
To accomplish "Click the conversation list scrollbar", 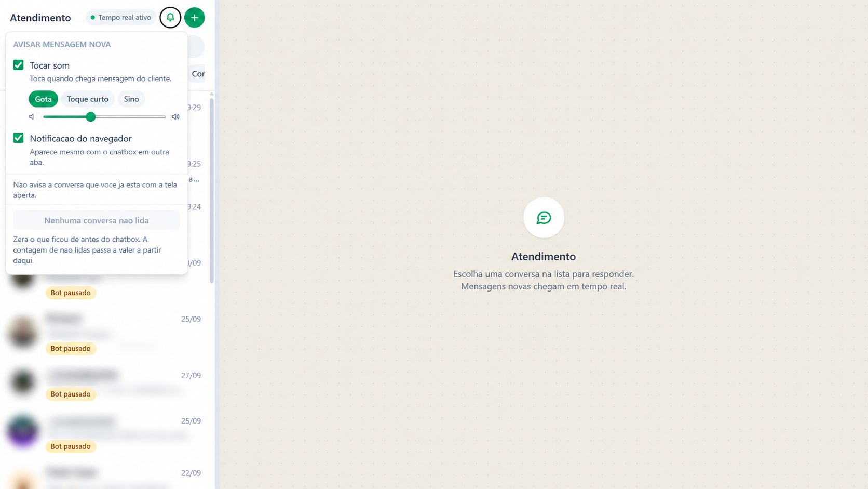I will (212, 190).
